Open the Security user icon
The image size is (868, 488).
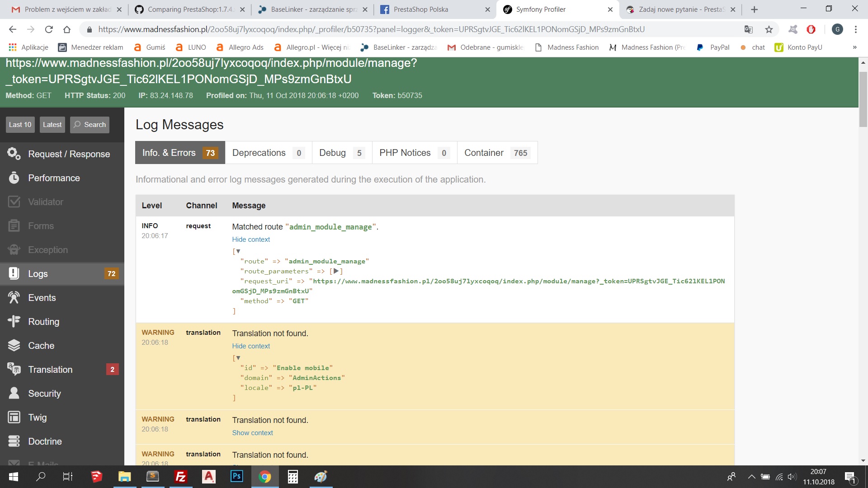coord(14,394)
